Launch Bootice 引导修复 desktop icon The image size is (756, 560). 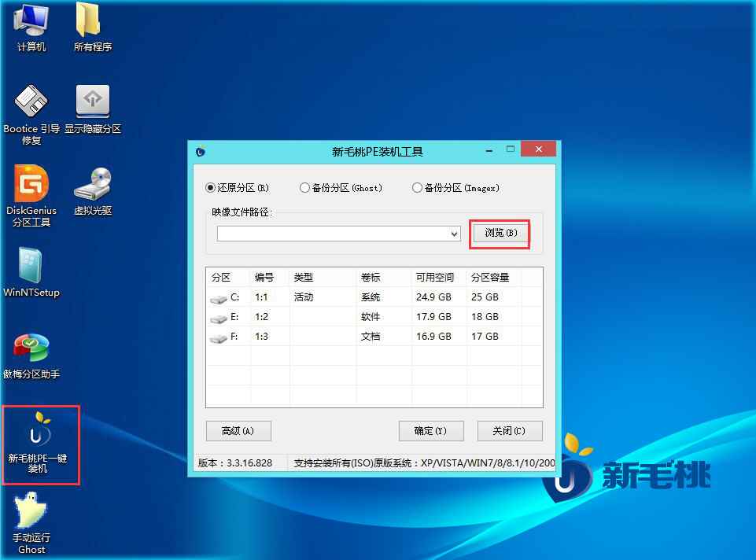(x=31, y=115)
